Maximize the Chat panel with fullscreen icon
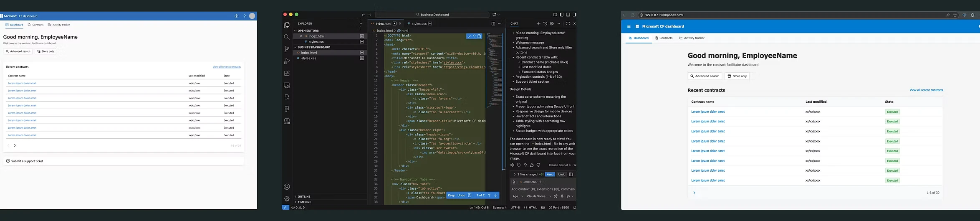Image resolution: width=980 pixels, height=221 pixels. 568,23
